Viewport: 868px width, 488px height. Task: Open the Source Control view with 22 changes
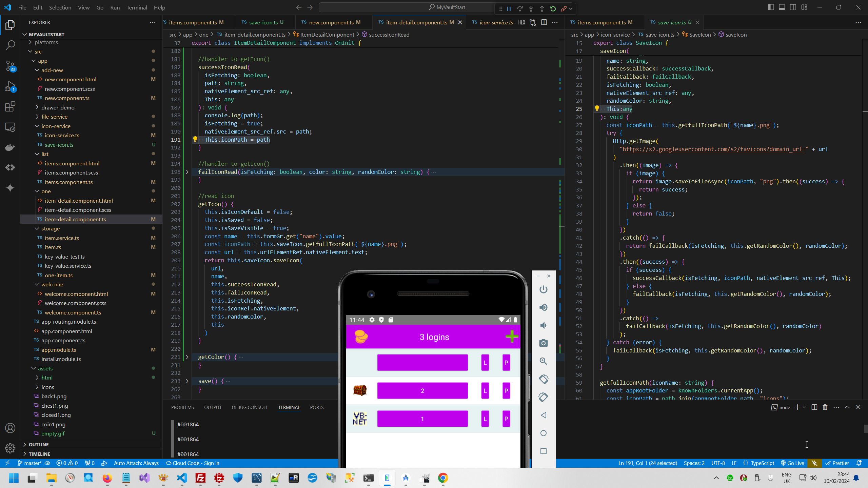pyautogui.click(x=10, y=66)
